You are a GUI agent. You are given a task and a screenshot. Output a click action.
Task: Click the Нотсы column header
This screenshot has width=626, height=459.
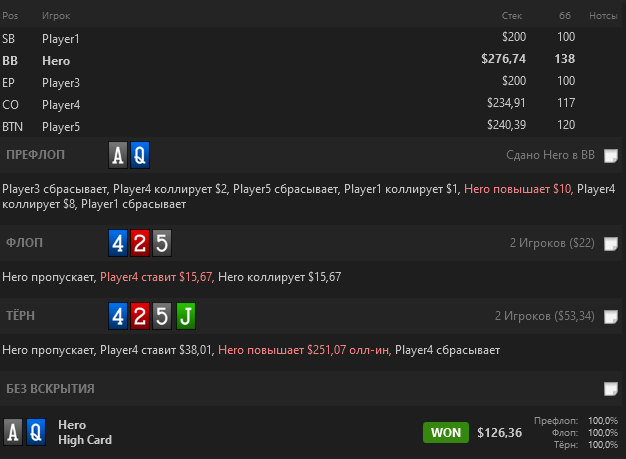pos(603,16)
